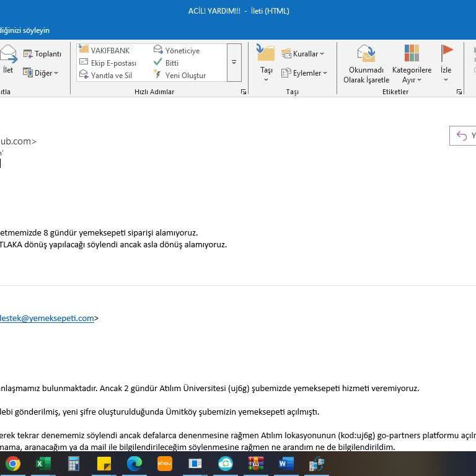Image resolution: width=476 pixels, height=476 pixels.
Task: Open the Eylemler dropdown
Action: click(304, 73)
